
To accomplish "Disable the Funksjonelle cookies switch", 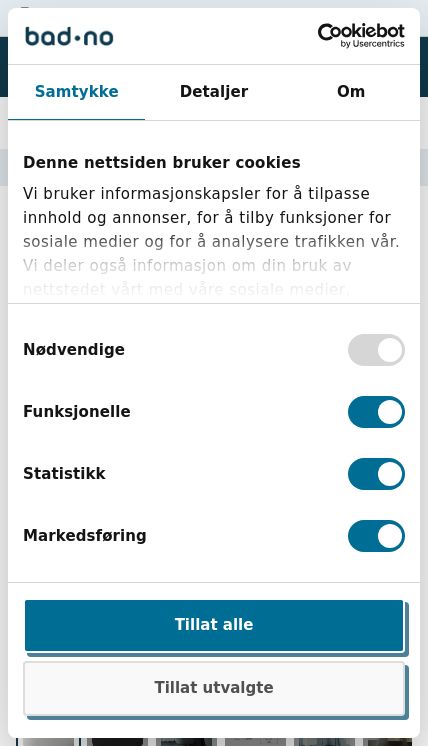I will 376,412.
